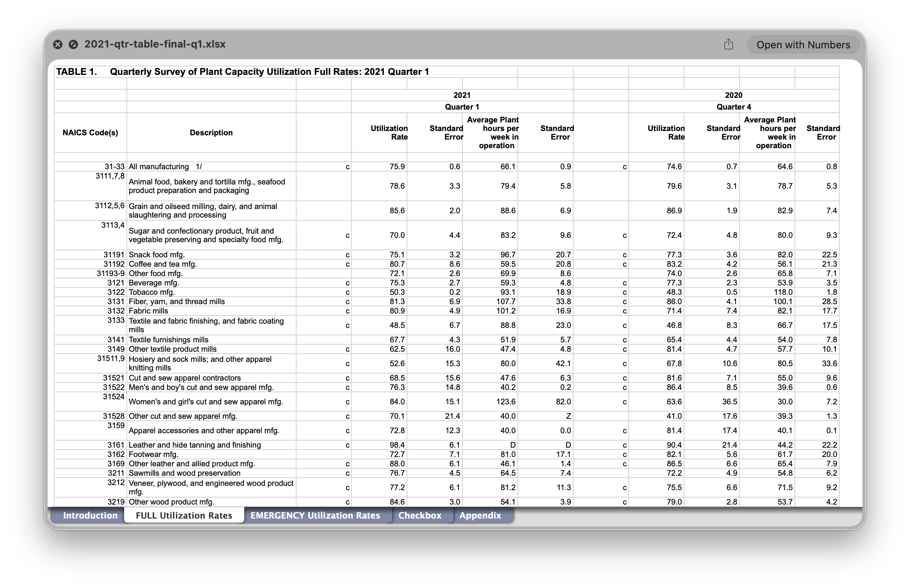The height and width of the screenshot is (588, 910).
Task: Click 'Sawmills and wood preservation' cell
Action: tap(211, 473)
